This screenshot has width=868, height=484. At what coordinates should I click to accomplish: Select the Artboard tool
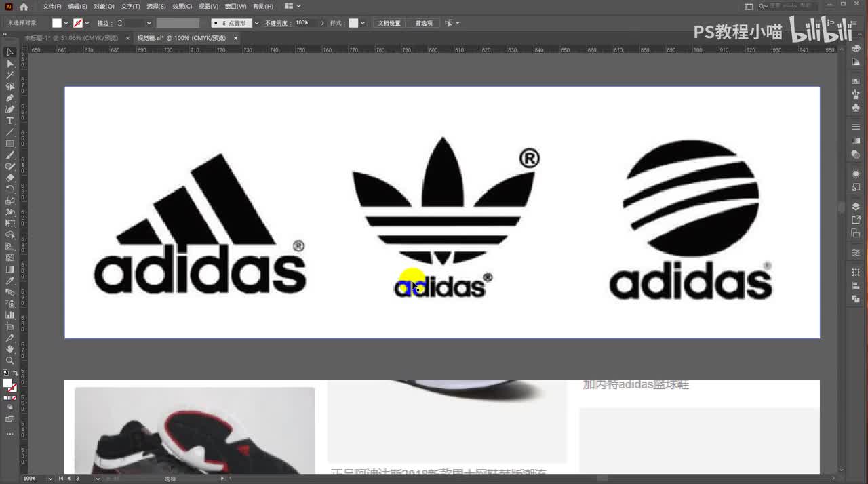[10, 327]
